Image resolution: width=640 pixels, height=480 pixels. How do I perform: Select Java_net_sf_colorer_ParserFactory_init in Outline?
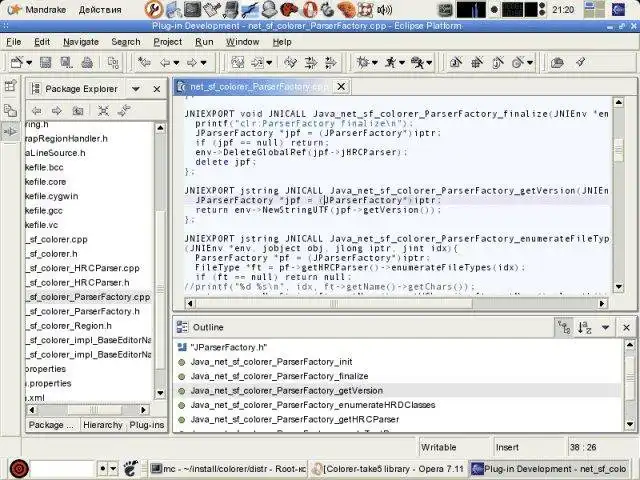click(271, 362)
